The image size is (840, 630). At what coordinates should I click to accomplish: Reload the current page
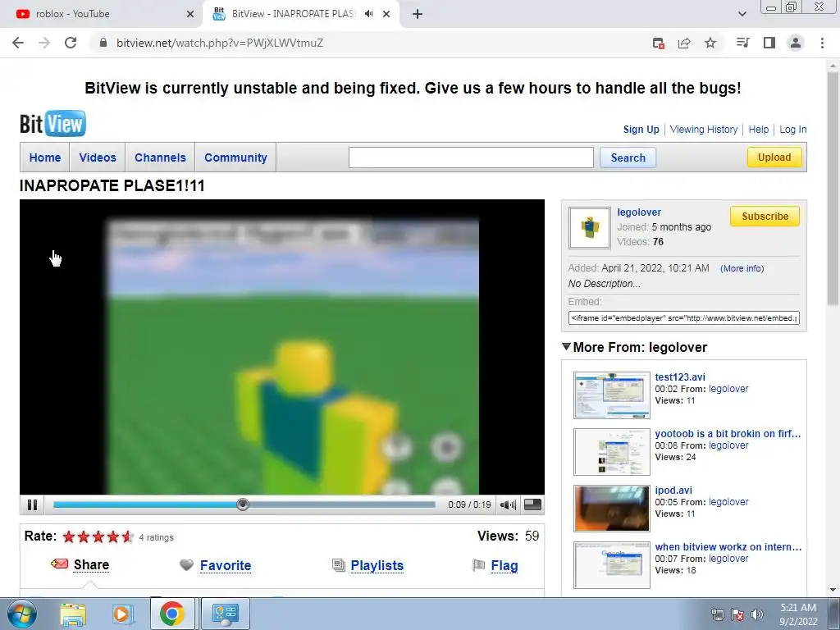[x=71, y=43]
